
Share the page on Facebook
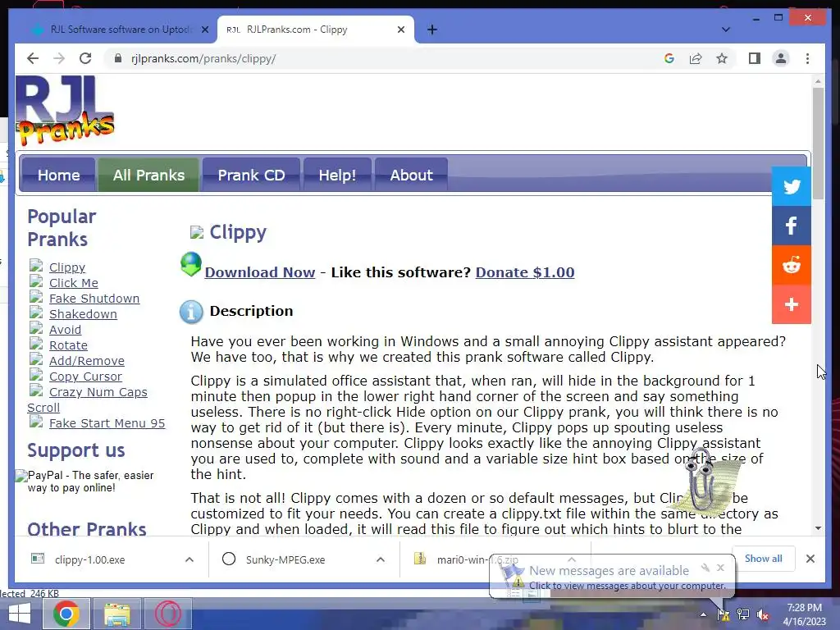(x=792, y=226)
